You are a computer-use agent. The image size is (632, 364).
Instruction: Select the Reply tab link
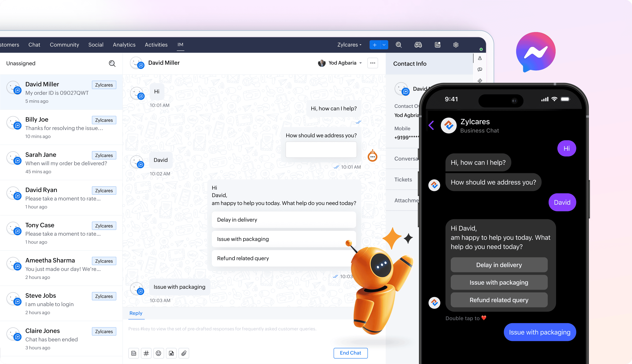[x=136, y=313]
